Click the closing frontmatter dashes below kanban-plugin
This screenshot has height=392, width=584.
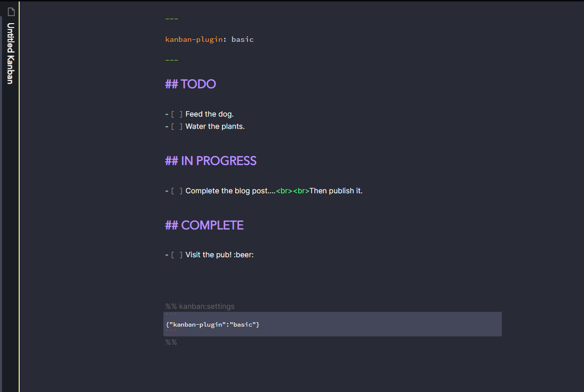point(171,60)
